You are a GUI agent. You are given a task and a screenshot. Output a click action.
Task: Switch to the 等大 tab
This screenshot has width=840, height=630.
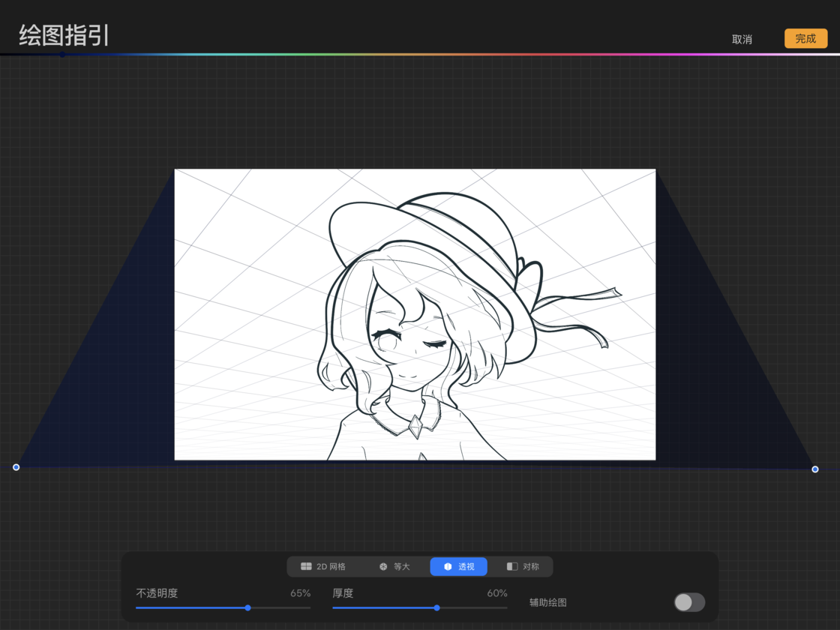(x=402, y=566)
